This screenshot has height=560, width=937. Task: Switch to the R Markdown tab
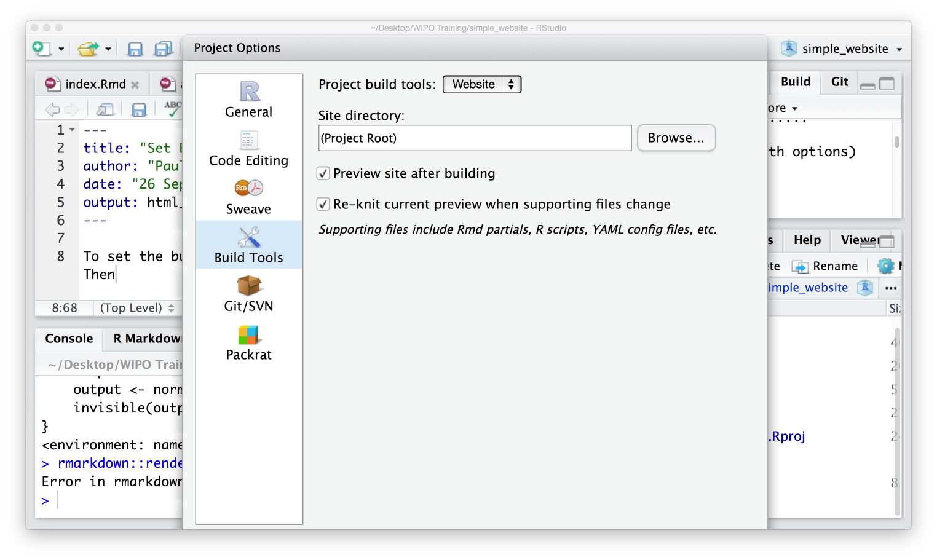[148, 339]
